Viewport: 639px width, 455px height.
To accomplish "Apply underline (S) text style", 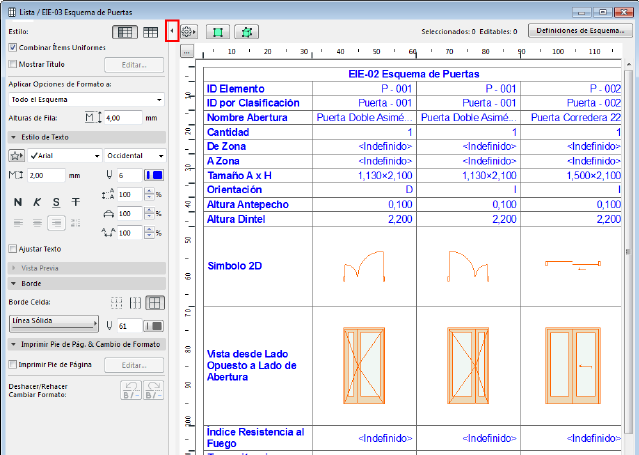I will pyautogui.click(x=56, y=201).
